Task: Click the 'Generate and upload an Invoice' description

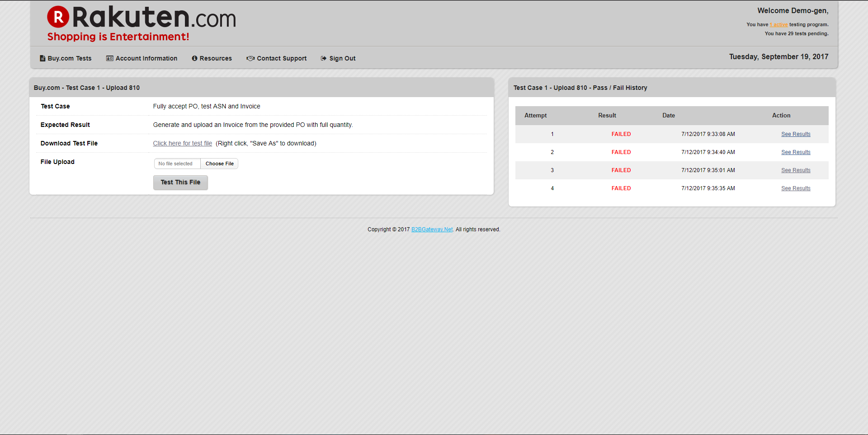Action: [253, 125]
